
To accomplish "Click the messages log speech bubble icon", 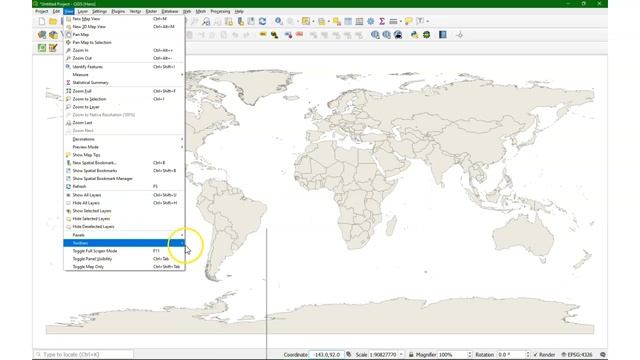I will coord(602,355).
